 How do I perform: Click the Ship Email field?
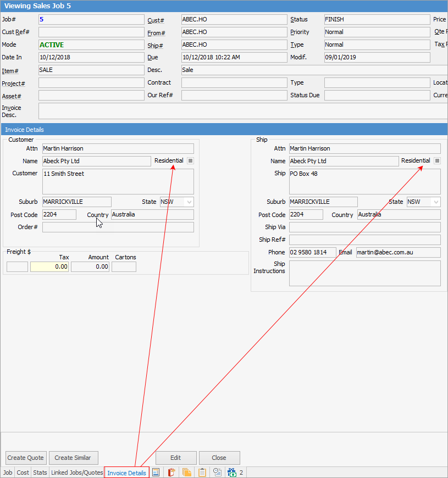pos(397,253)
